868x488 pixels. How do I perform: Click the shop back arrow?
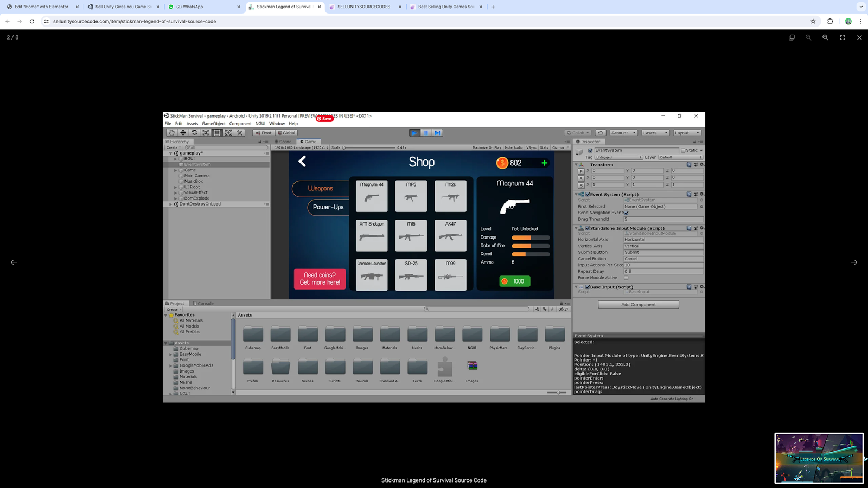click(x=303, y=161)
